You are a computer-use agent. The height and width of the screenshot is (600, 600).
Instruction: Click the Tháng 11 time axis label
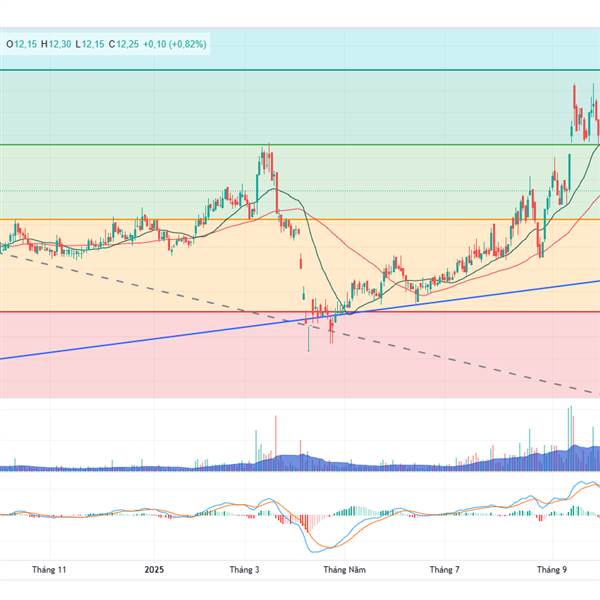(49, 569)
